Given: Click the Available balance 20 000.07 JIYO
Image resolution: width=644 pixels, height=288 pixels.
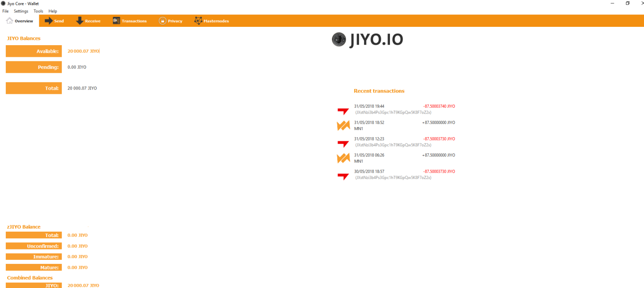Looking at the screenshot, I should click(x=83, y=51).
